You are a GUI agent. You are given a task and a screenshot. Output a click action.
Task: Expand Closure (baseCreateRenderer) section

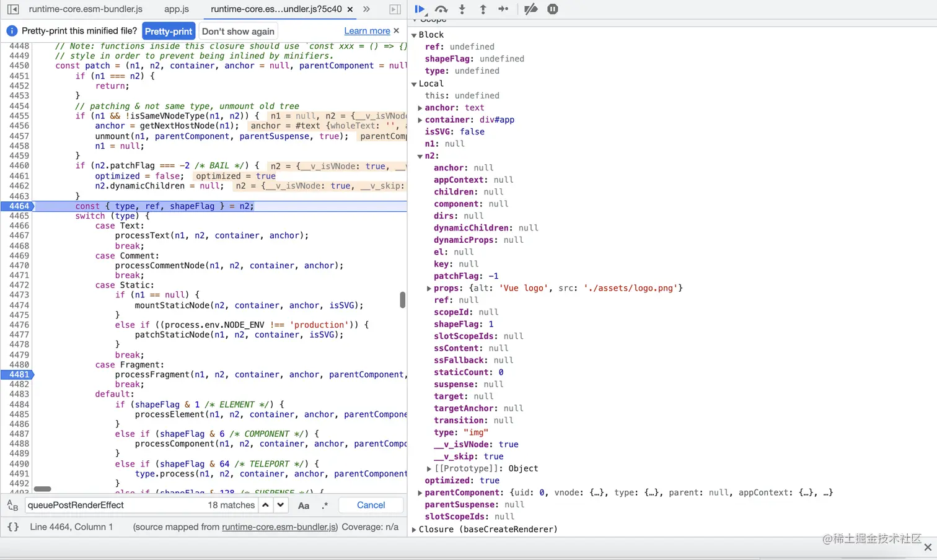pos(414,530)
